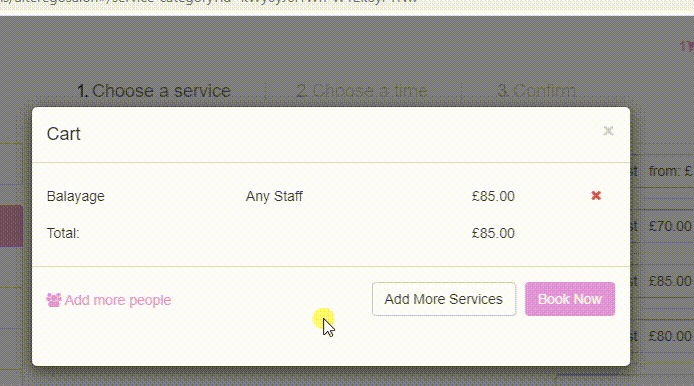The height and width of the screenshot is (386, 694).
Task: Click the group icon beside Add more people
Action: coord(54,300)
